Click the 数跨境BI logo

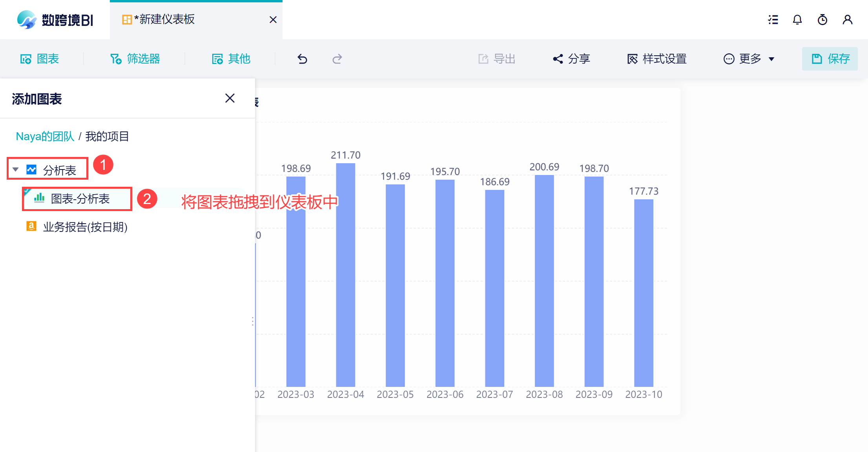(x=55, y=20)
